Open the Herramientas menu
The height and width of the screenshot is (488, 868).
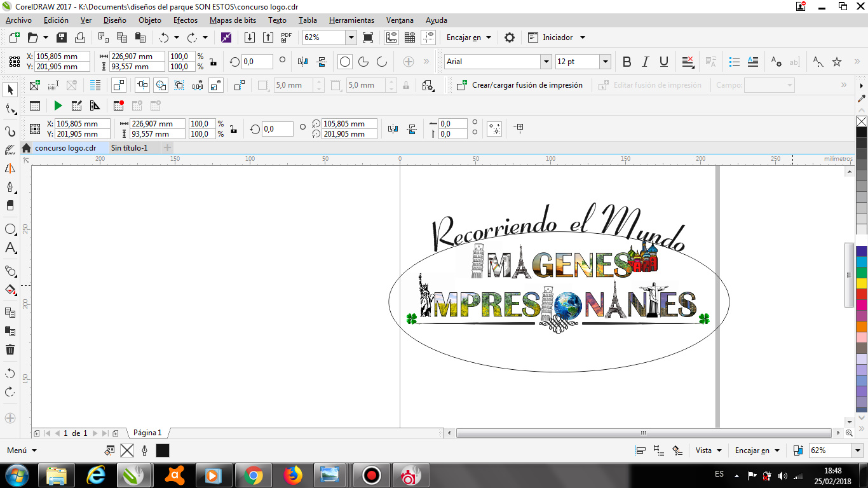(351, 20)
